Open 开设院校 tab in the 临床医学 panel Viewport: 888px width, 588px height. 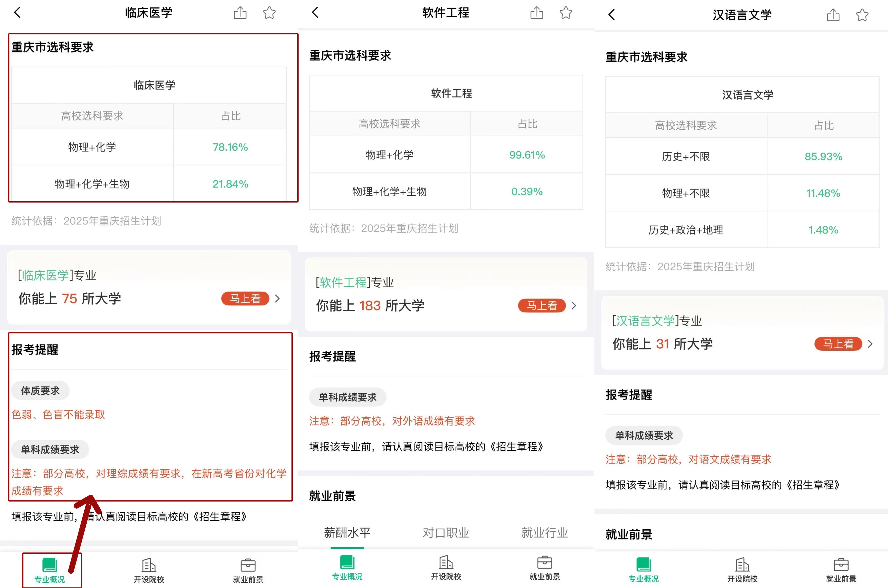tap(149, 570)
